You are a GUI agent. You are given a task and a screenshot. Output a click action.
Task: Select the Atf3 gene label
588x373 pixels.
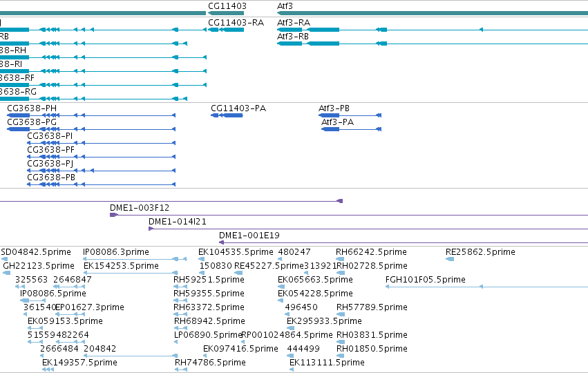click(285, 6)
